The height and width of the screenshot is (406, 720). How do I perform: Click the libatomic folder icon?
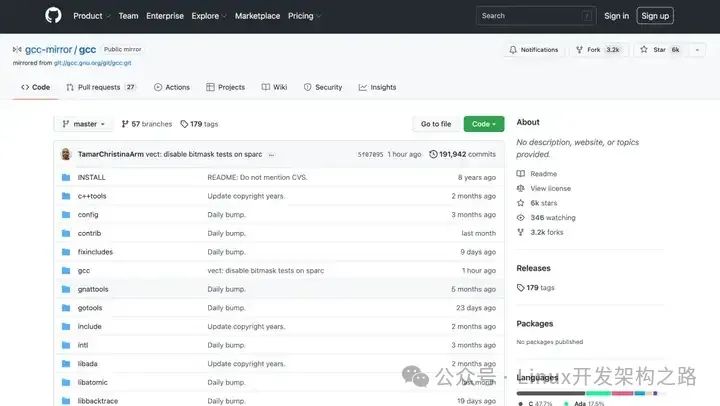[66, 382]
